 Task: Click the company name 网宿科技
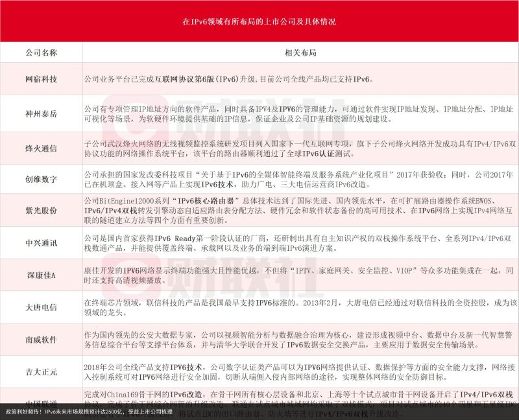(42, 79)
